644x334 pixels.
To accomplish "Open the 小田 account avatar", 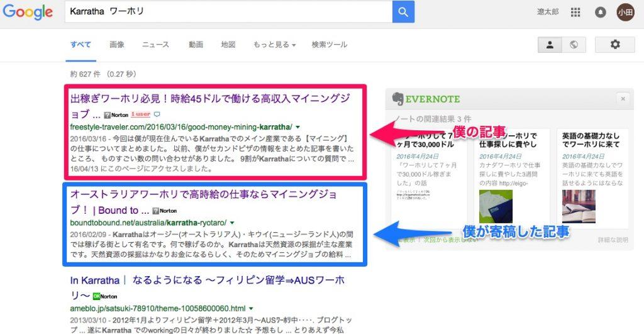I will coord(625,12).
